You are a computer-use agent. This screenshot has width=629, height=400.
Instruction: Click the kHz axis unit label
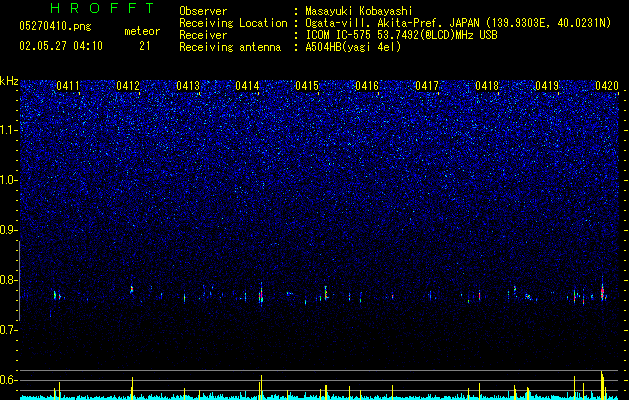coord(9,81)
